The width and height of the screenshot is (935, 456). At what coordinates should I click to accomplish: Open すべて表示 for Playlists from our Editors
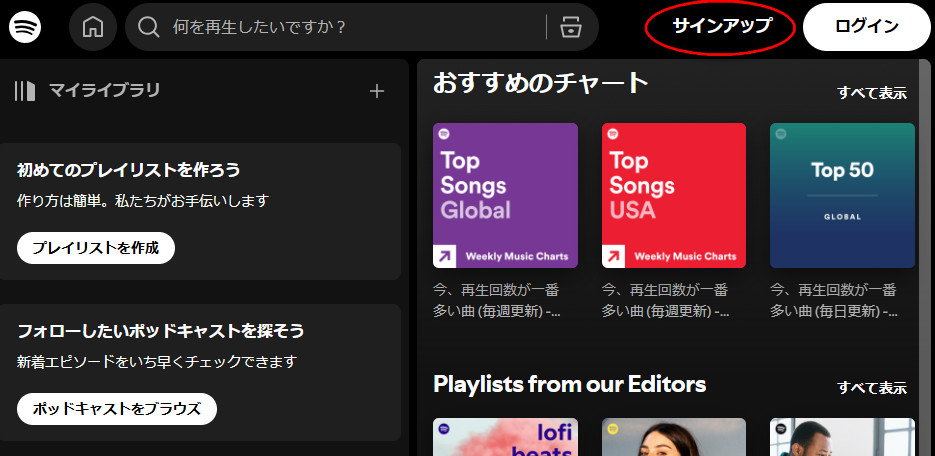(x=872, y=388)
